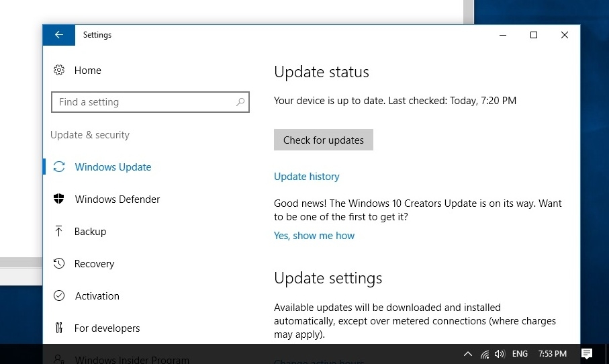This screenshot has width=609, height=364.
Task: Click the text 'Your device is up to date'
Action: coord(330,101)
